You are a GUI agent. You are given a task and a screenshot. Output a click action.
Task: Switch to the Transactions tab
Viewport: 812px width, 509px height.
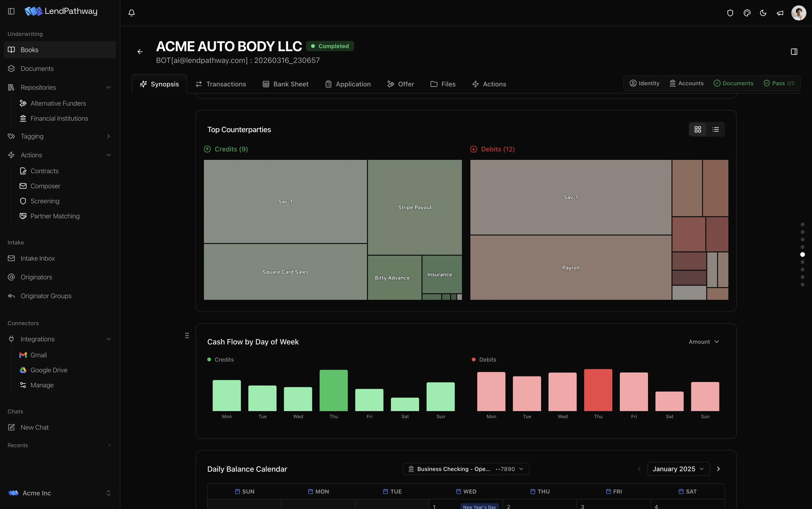221,84
